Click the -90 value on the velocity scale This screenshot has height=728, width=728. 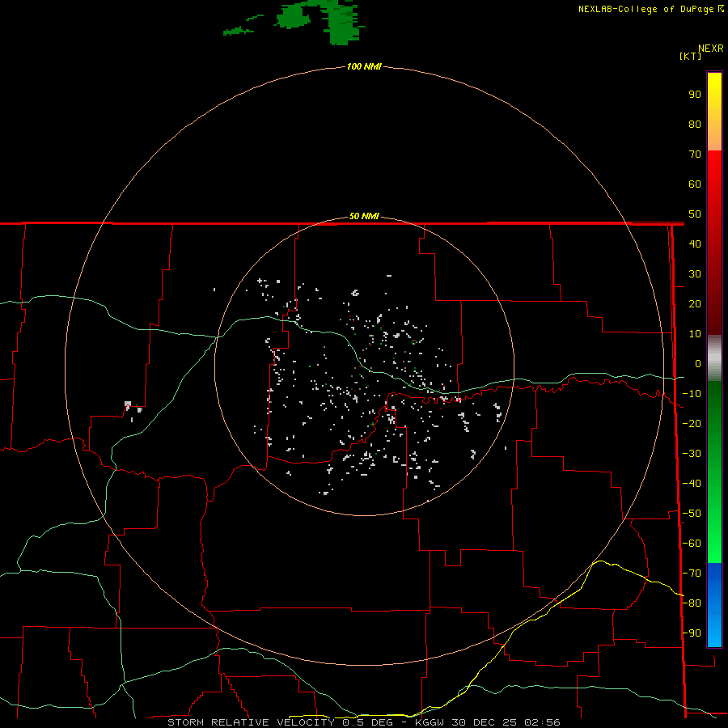tap(692, 633)
